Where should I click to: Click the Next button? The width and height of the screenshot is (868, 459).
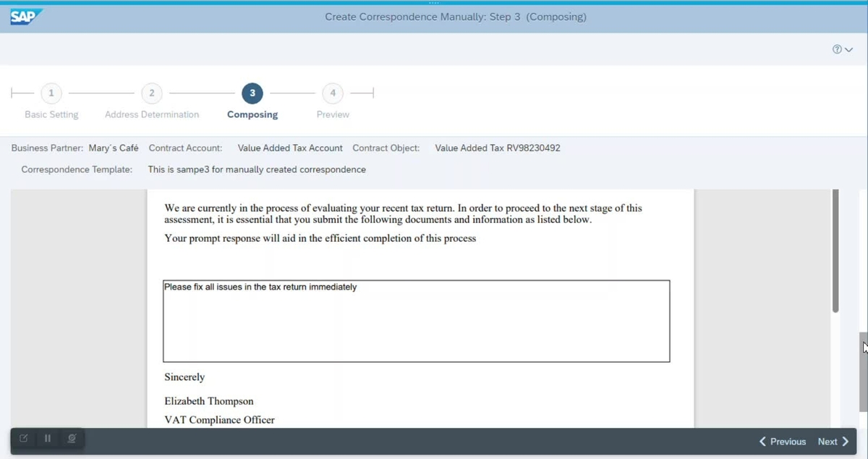(827, 441)
